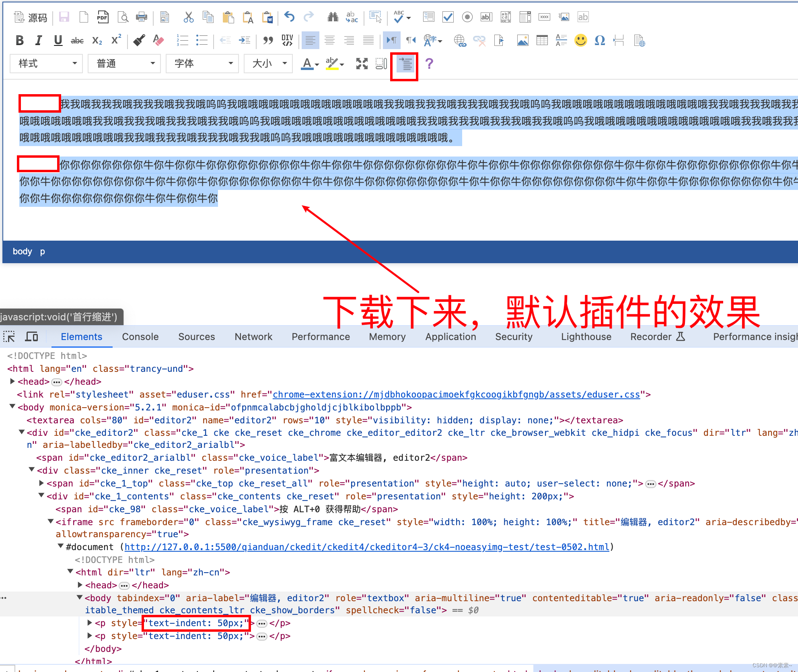Click the first-line indent plugin icon

click(405, 64)
